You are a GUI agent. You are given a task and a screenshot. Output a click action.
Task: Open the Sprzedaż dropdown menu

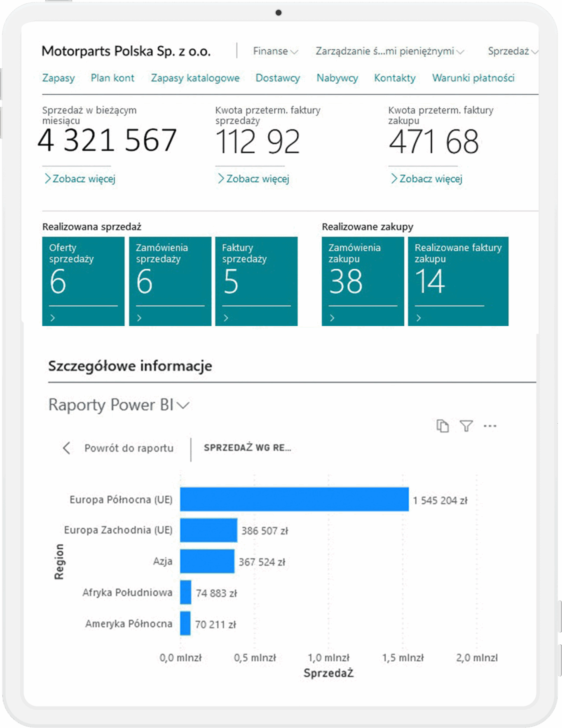pyautogui.click(x=513, y=51)
